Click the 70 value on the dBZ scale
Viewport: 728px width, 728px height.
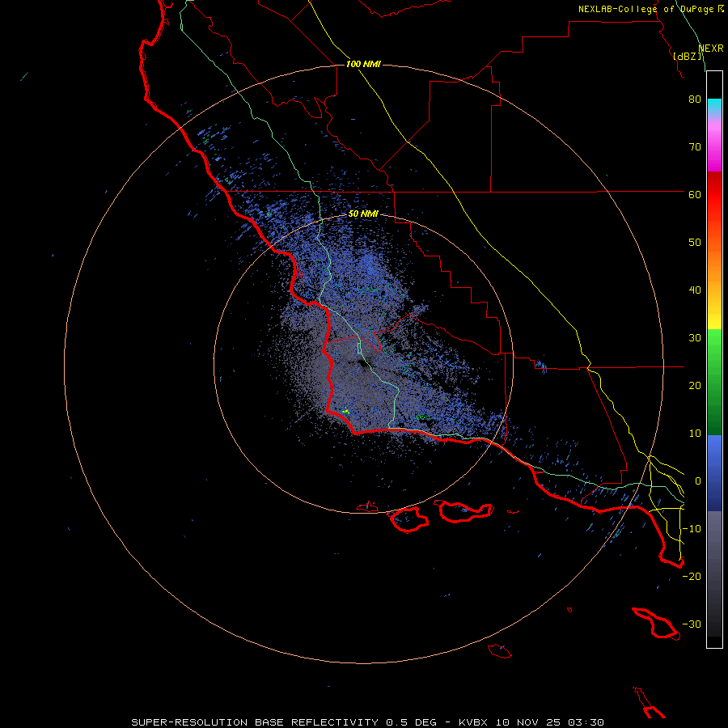[x=695, y=147]
